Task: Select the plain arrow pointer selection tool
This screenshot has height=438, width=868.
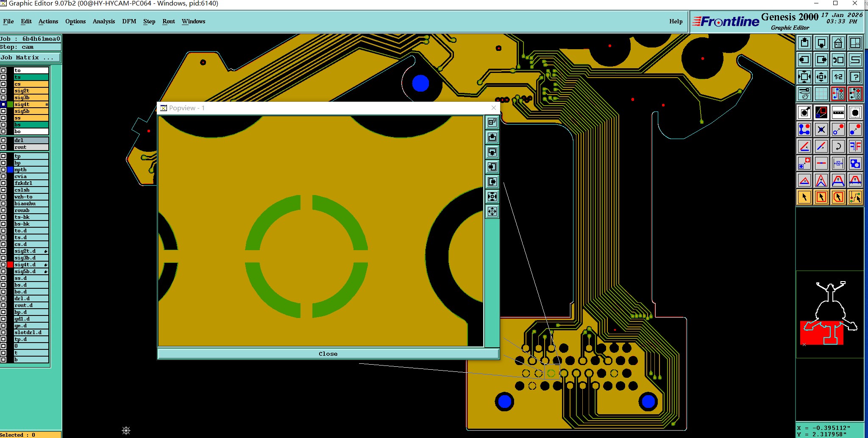Action: click(804, 197)
